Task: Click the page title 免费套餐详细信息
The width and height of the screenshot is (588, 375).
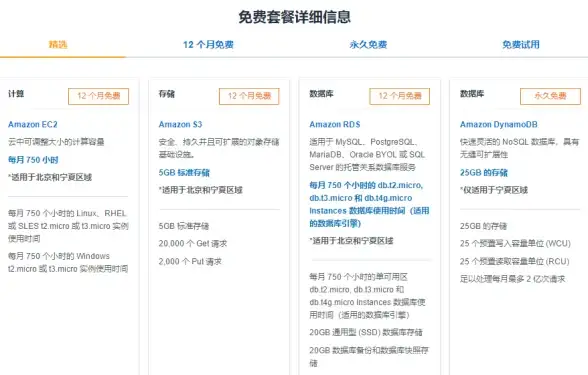Action: click(294, 17)
